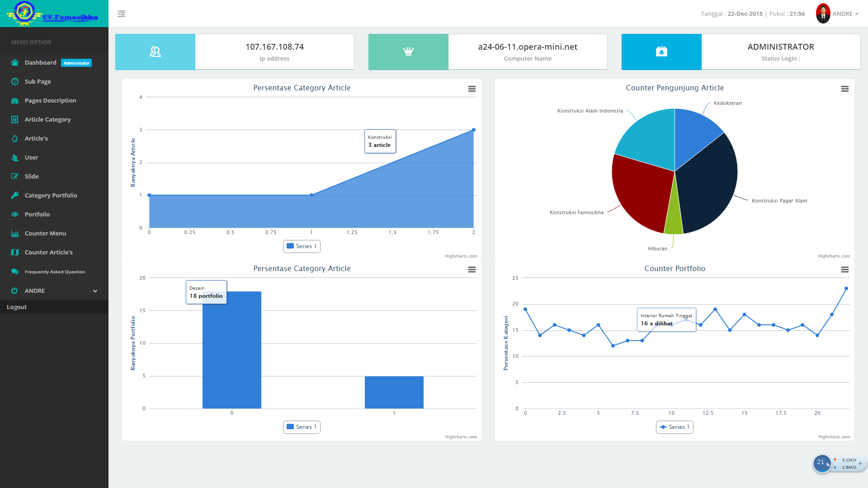
Task: Click the CV.Famosikha logo
Action: tap(54, 14)
